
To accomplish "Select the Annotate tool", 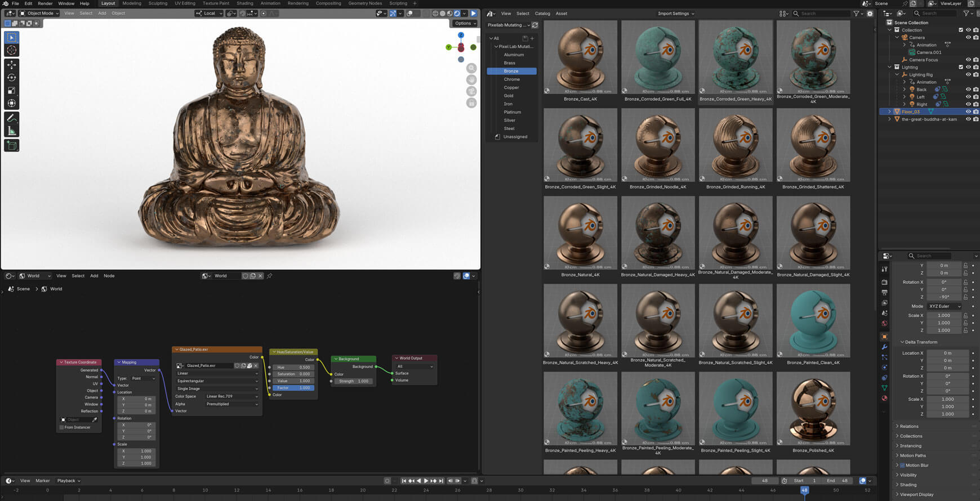I will click(x=11, y=118).
